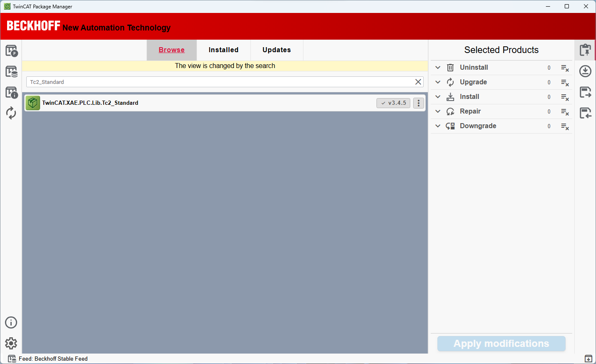Toggle the v3.4.5 version button
Screen dimensions: 596x364
pos(393,103)
